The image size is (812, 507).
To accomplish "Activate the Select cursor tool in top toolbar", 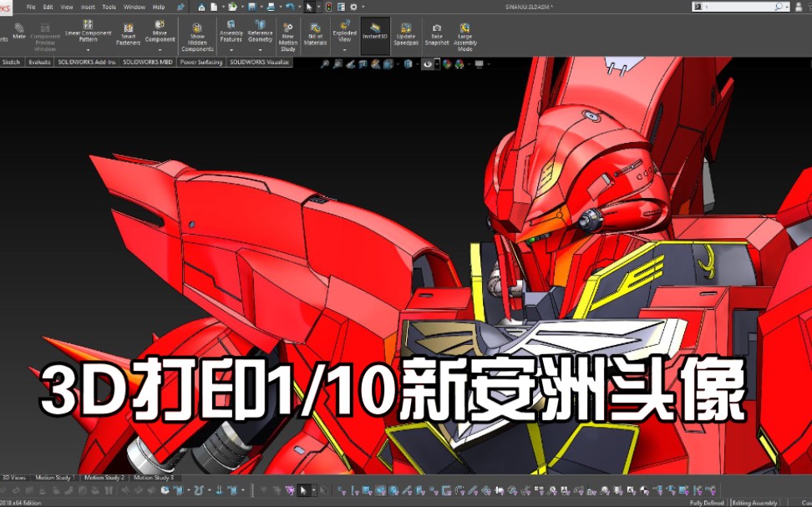I will pos(309,8).
